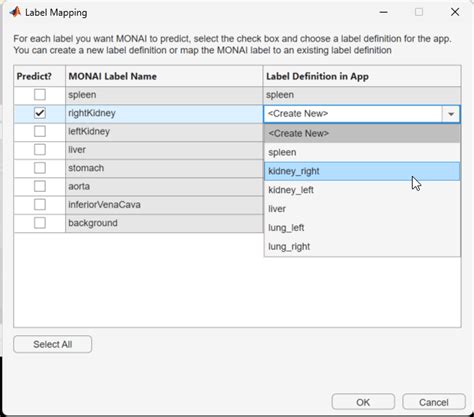Screen dimensions: 474x417
Task: Uncheck the rightKidney predict checkbox
Action: point(40,113)
